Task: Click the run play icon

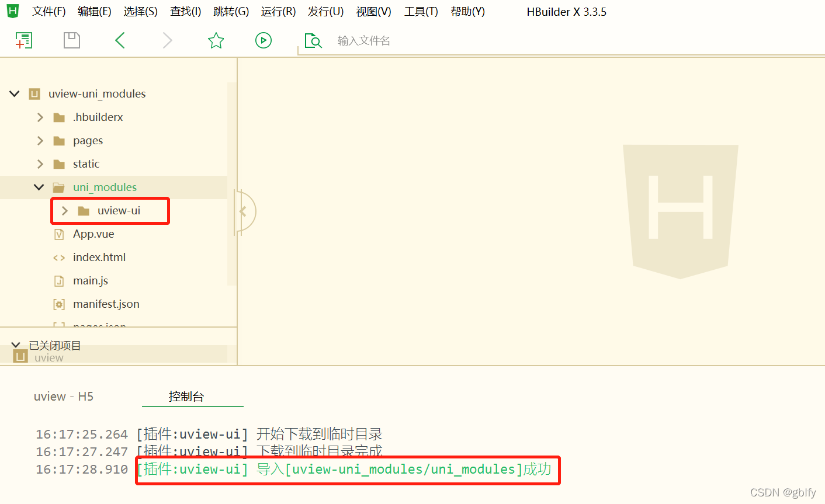Action: [264, 40]
